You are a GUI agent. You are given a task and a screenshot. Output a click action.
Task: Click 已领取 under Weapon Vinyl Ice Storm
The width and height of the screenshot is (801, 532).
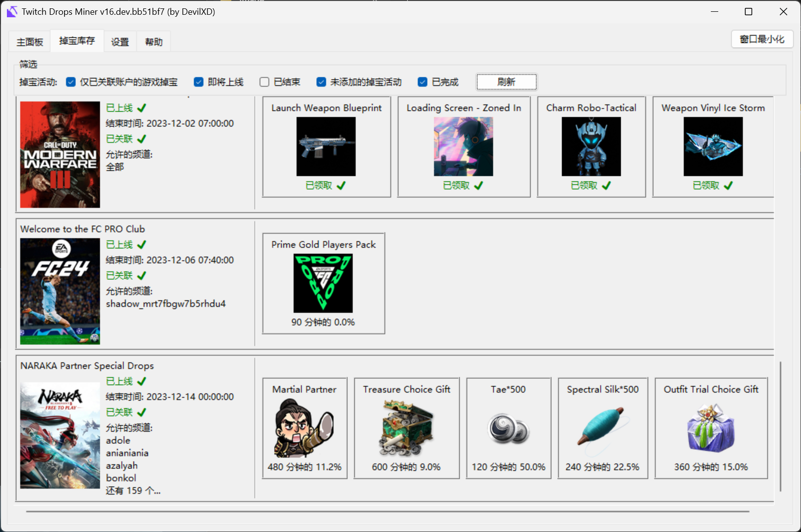click(713, 185)
